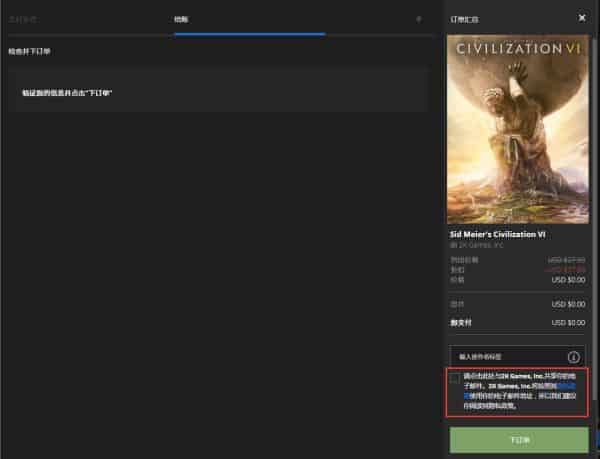The width and height of the screenshot is (600, 459).
Task: Tick the share email with 2K Games checkbox
Action: pos(455,378)
